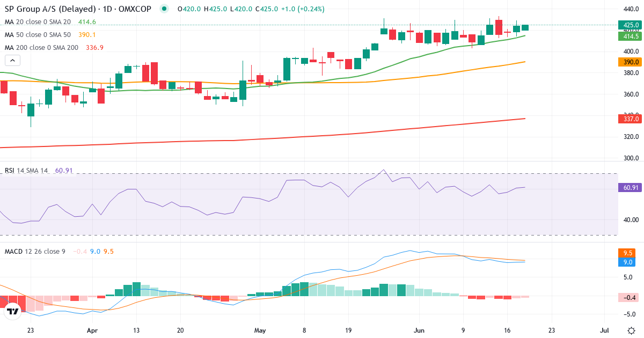Click the red 337.0 MA200 price label
Viewport: 644px width, 338px height.
click(x=629, y=119)
